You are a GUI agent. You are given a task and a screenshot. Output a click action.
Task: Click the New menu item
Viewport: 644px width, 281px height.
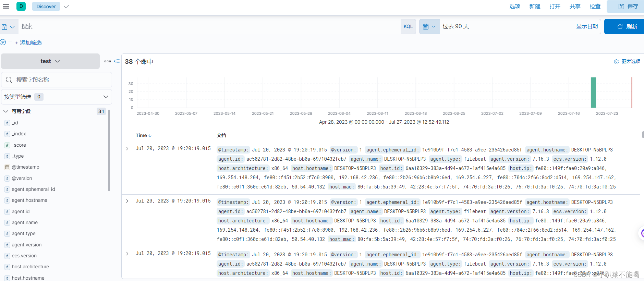click(x=535, y=7)
